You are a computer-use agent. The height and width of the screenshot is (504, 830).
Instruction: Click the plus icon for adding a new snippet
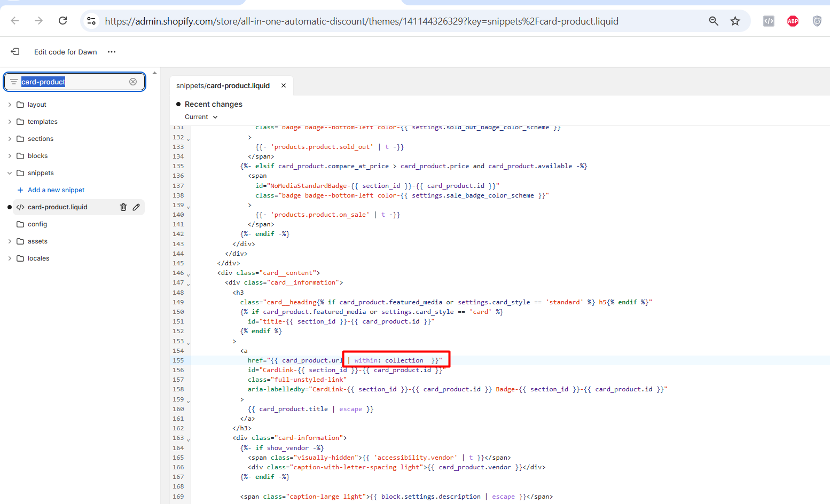click(x=20, y=190)
